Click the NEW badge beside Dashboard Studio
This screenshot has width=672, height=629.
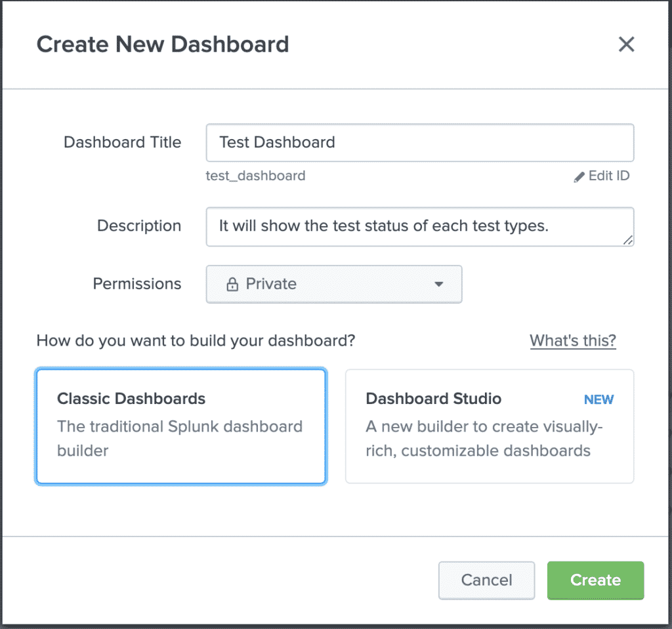tap(598, 399)
